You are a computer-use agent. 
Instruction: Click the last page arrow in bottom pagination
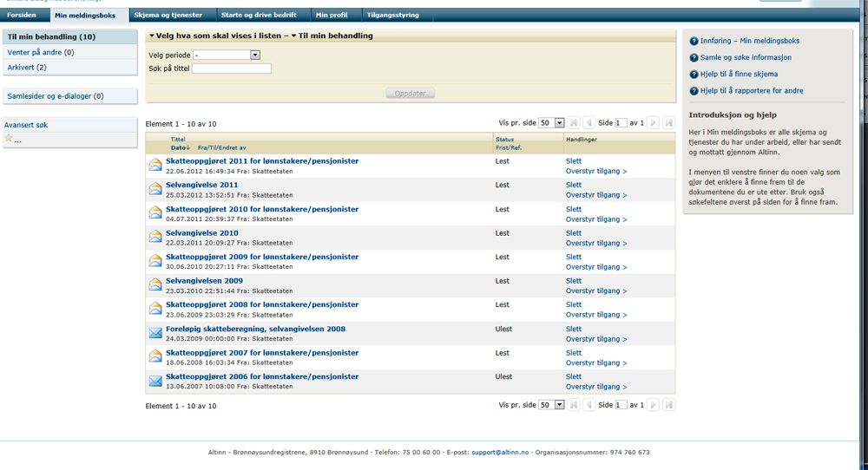(668, 405)
